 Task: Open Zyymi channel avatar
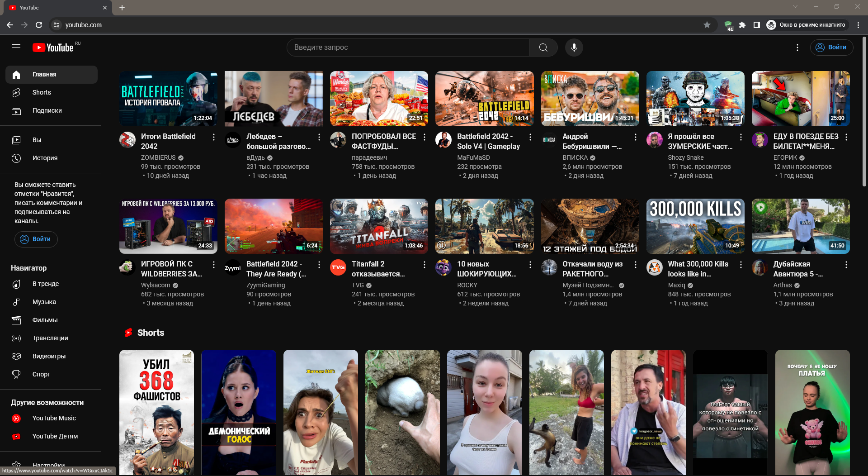coord(233,267)
